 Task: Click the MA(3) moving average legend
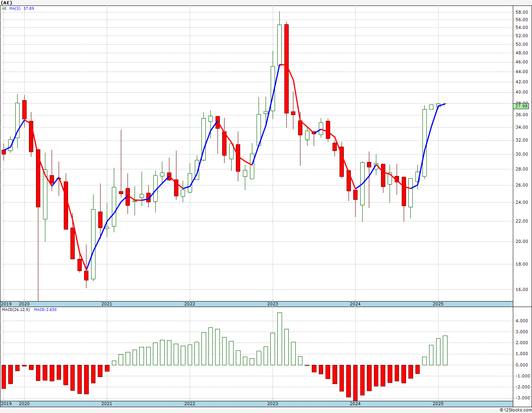tap(14, 8)
